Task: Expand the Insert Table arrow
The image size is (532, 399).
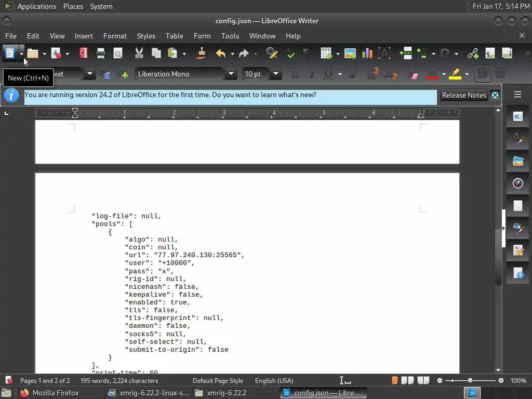Action: coord(338,54)
